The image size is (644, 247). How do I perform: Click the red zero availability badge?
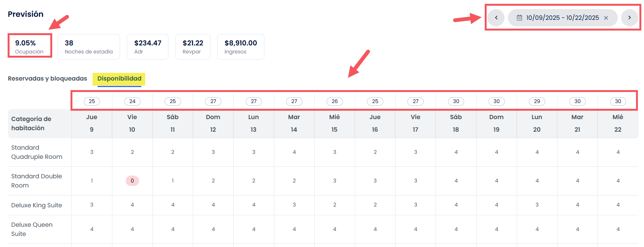pos(132,181)
